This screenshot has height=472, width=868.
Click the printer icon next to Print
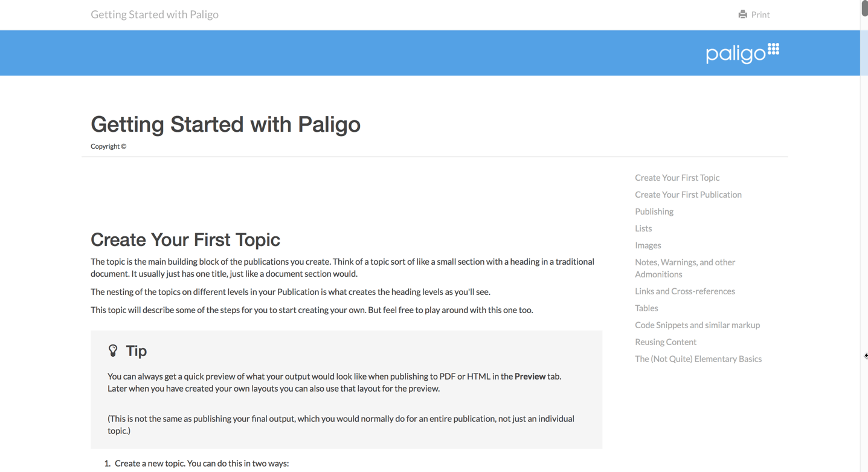742,14
